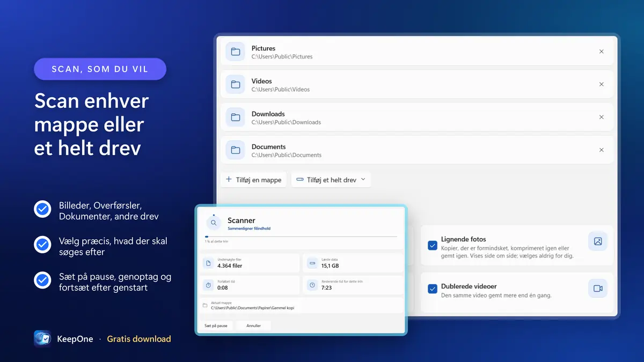Click the clock icon next to Forløbet tid

(x=209, y=285)
